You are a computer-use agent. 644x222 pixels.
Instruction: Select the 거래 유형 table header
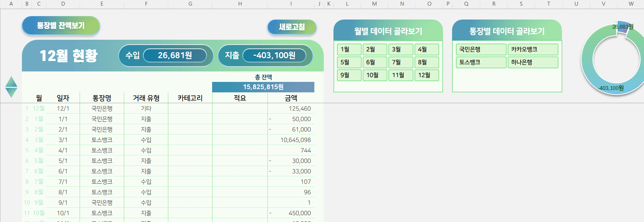(146, 98)
